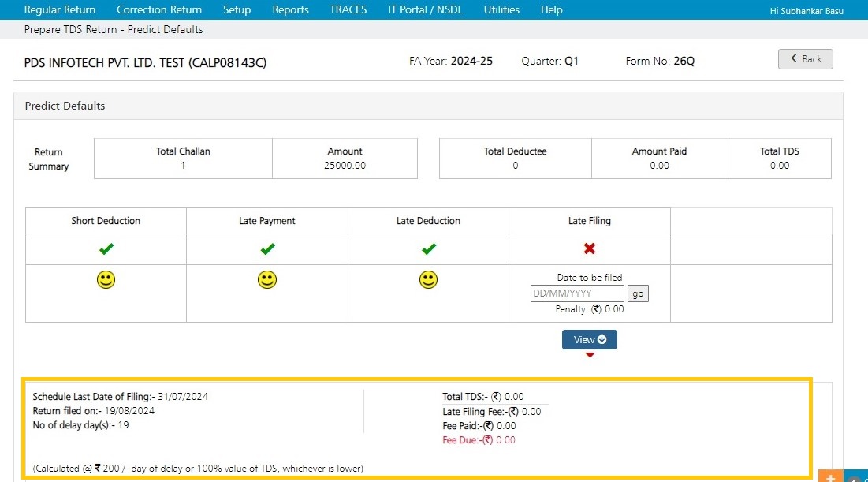
Task: Open the TRACES menu
Action: click(348, 9)
